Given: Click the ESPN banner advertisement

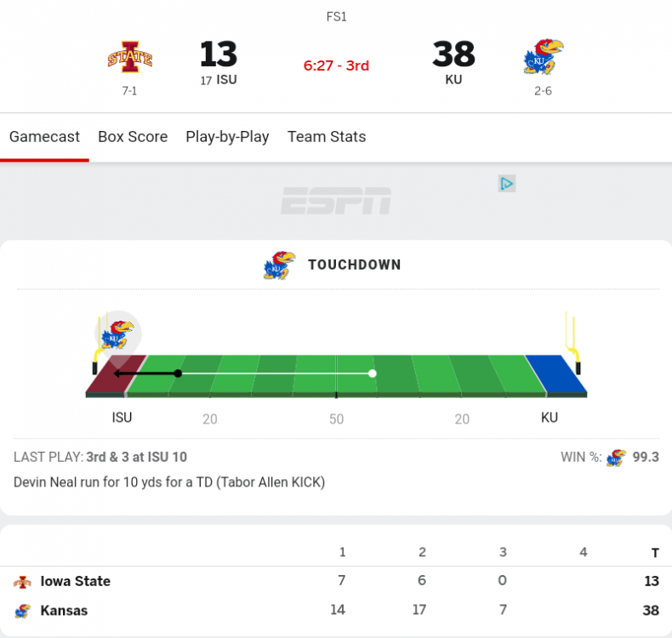Looking at the screenshot, I should pyautogui.click(x=336, y=201).
